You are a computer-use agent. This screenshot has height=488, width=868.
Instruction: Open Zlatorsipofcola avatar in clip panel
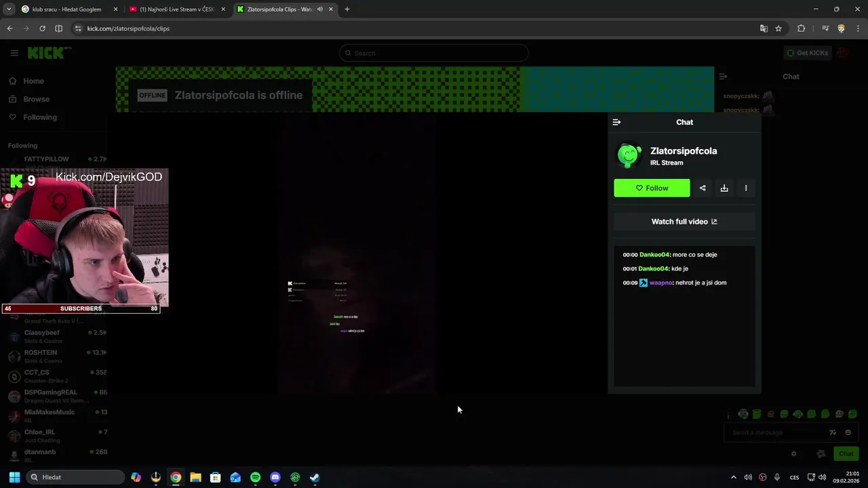click(x=629, y=155)
